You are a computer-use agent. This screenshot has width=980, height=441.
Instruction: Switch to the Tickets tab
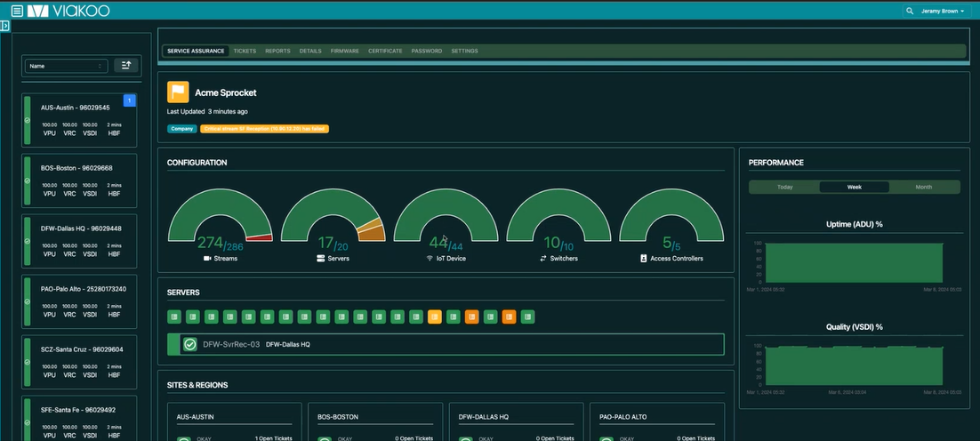click(245, 52)
